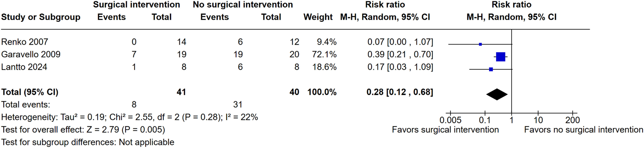Viewport: 644px width, 148px height.
Task: Click the black pooled-effect diamond
Action: 497,94
